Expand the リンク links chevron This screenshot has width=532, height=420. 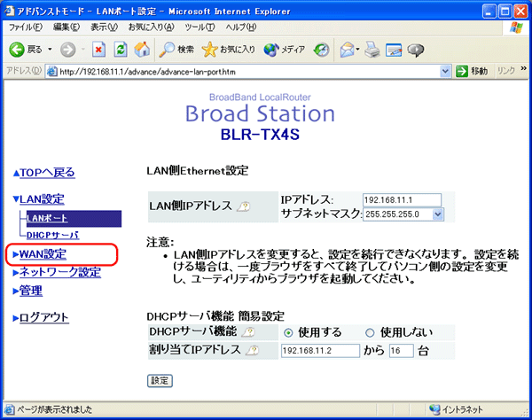click(x=523, y=69)
